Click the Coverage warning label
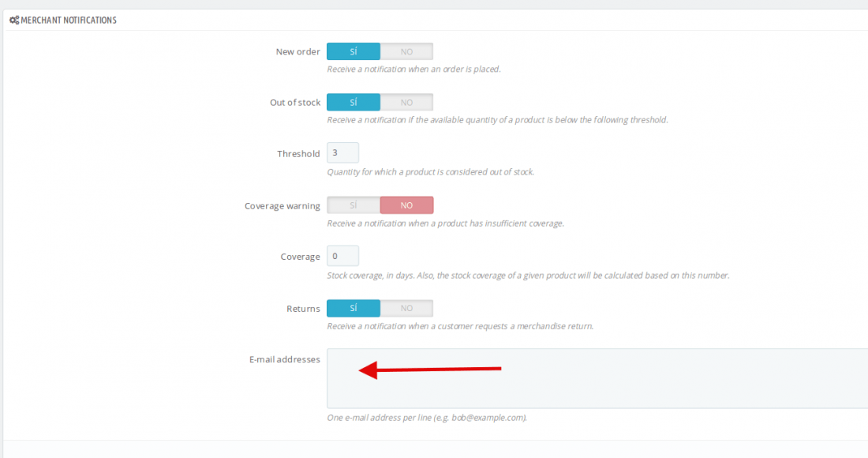 (x=282, y=206)
